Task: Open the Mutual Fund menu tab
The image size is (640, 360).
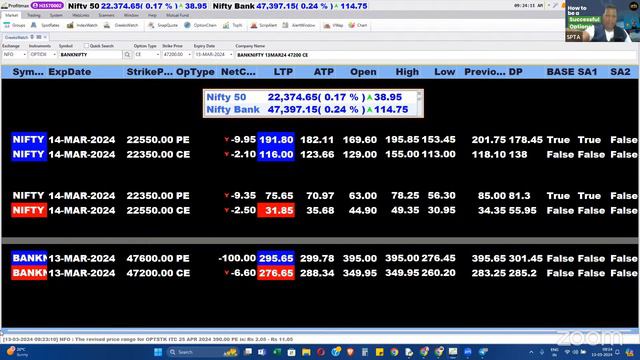Action: pyautogui.click(x=177, y=16)
